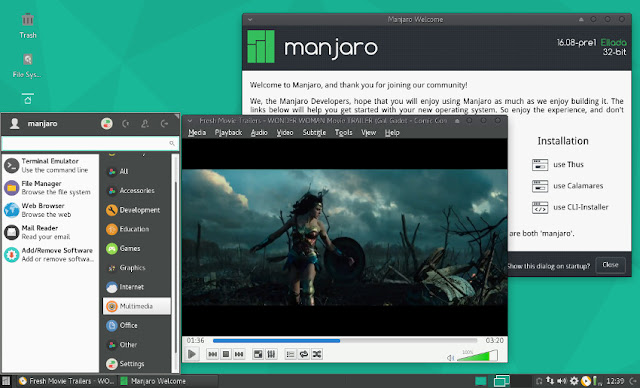Show the VLC playlist
The image size is (640, 388).
click(x=290, y=354)
